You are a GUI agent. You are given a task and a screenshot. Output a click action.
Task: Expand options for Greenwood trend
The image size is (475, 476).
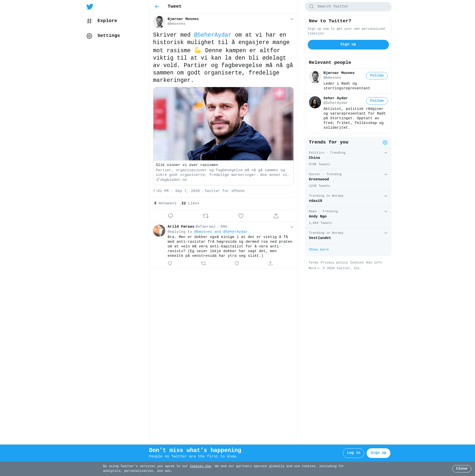(386, 174)
